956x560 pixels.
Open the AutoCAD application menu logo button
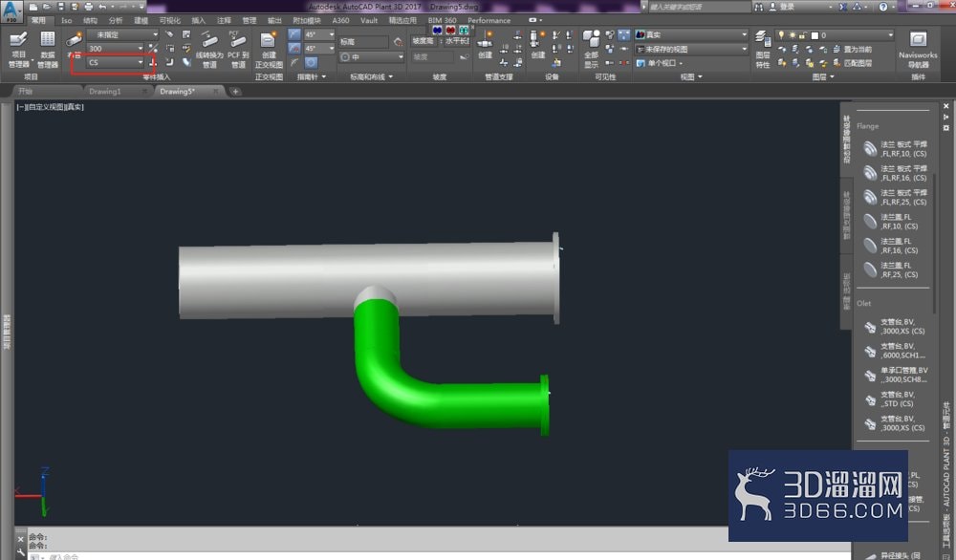(11, 11)
